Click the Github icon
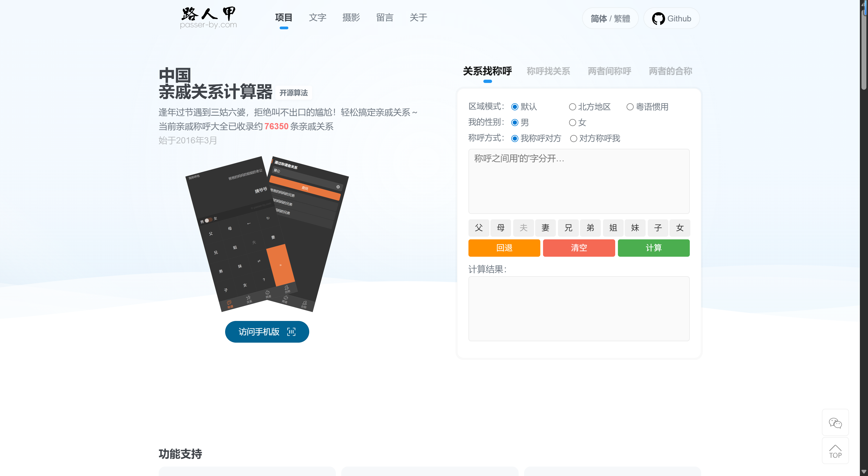 (x=658, y=18)
